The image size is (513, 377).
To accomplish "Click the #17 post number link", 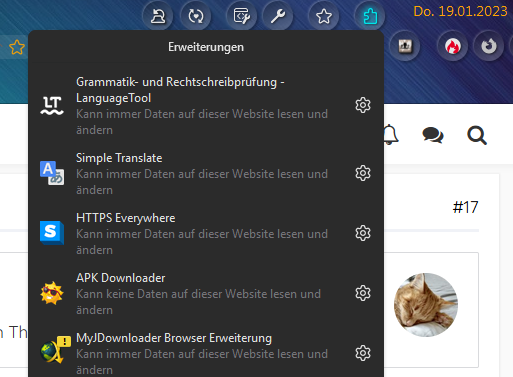I will (x=465, y=207).
